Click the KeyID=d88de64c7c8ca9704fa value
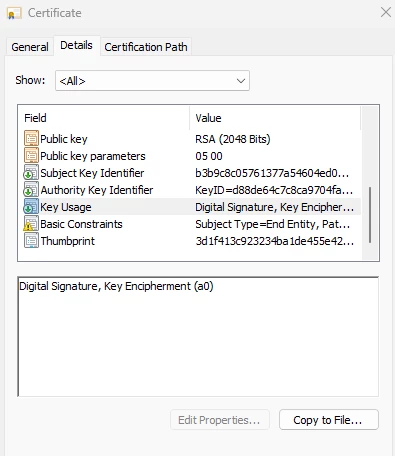 click(274, 190)
